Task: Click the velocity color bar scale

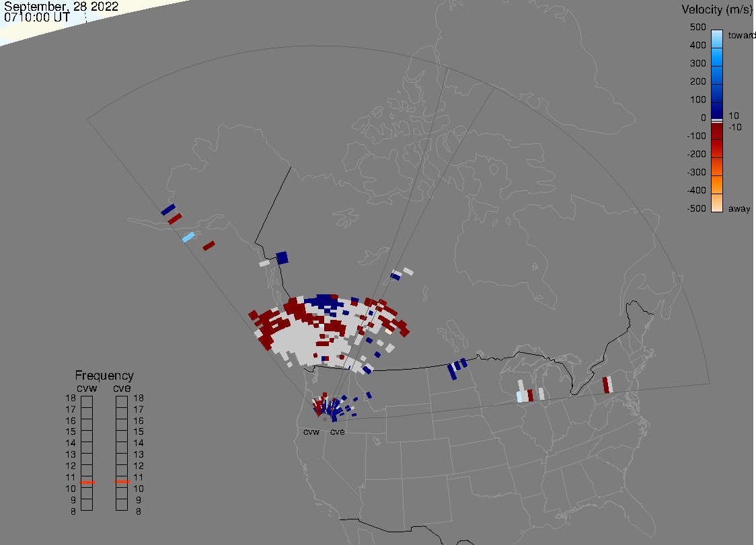Action: pos(717,121)
